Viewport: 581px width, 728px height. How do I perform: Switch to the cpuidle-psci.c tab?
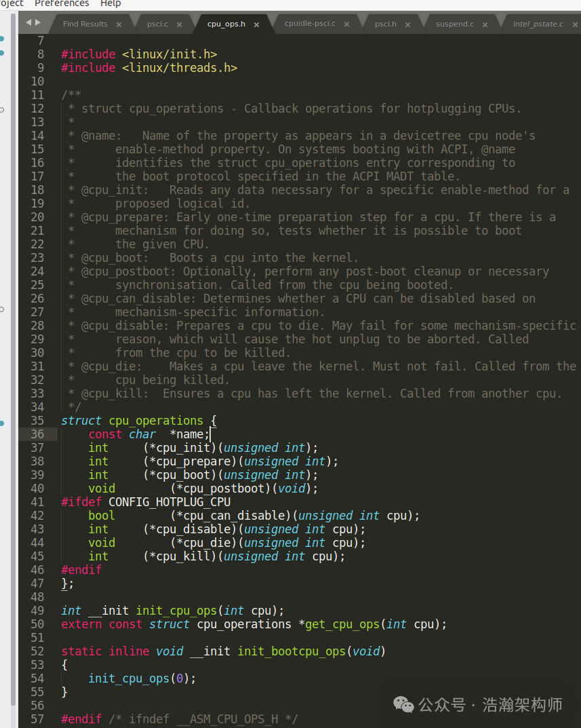[310, 23]
